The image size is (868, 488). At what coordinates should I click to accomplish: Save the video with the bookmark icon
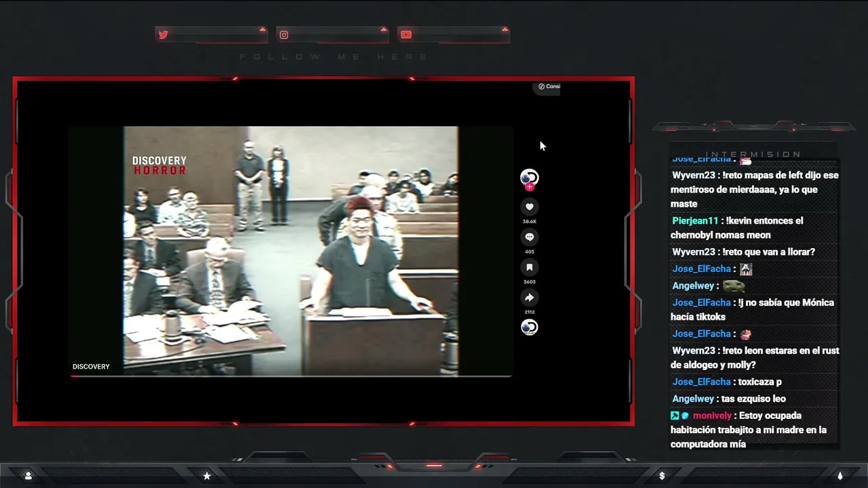(530, 267)
